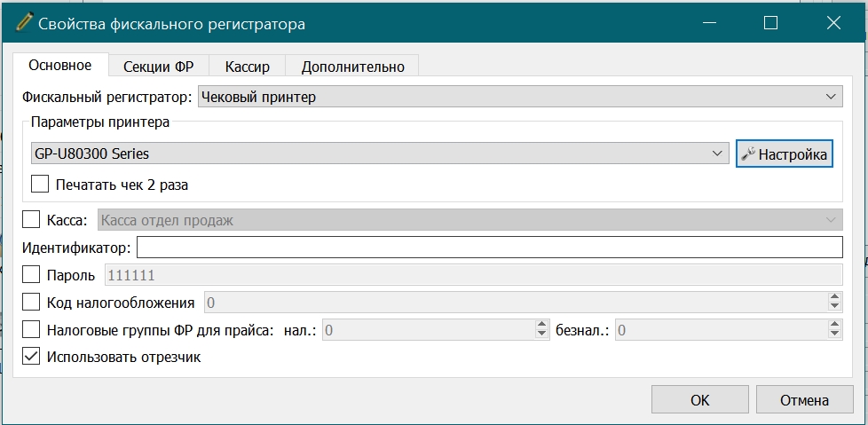Open the GP-U80300 Series printer dropdown
This screenshot has height=425, width=868.
tap(380, 153)
